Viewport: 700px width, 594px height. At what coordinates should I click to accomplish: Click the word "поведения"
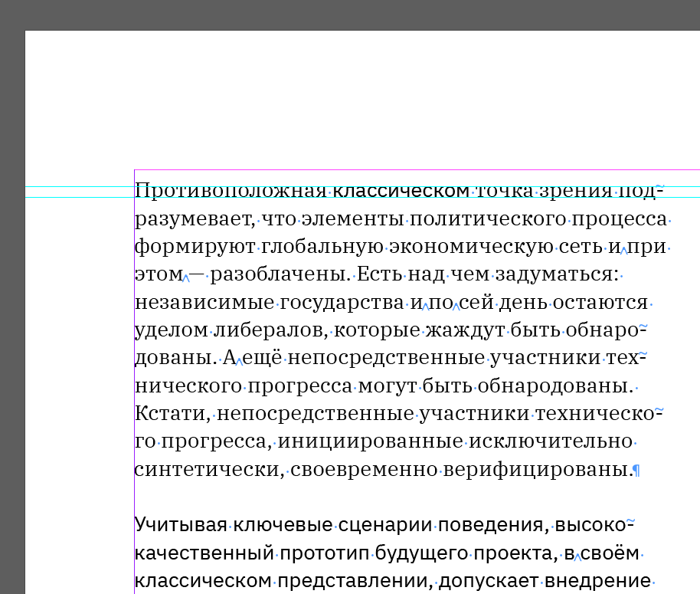click(490, 526)
